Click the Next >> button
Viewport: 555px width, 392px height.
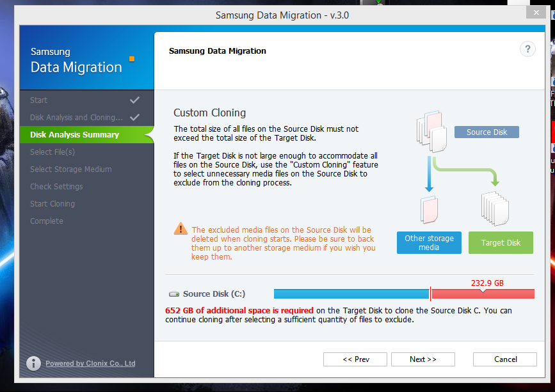[x=423, y=359]
